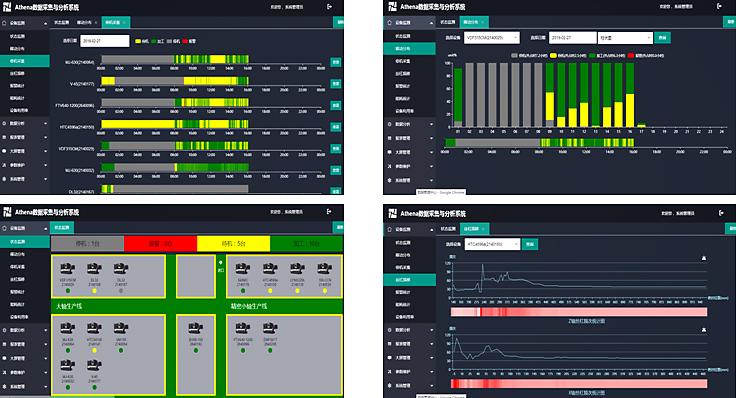The image size is (736, 398).
Task: Click query button beside device dropdown in line chart window
Action: (x=530, y=244)
